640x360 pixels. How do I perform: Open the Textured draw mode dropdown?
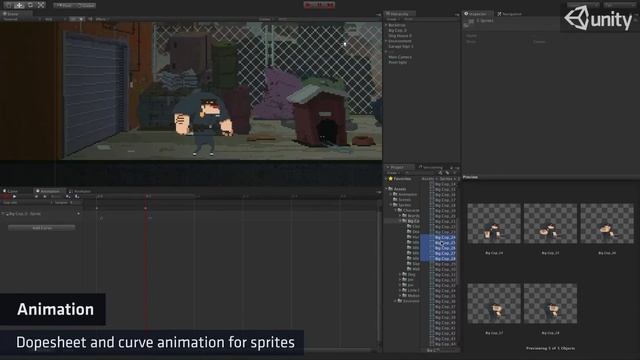tap(21, 19)
